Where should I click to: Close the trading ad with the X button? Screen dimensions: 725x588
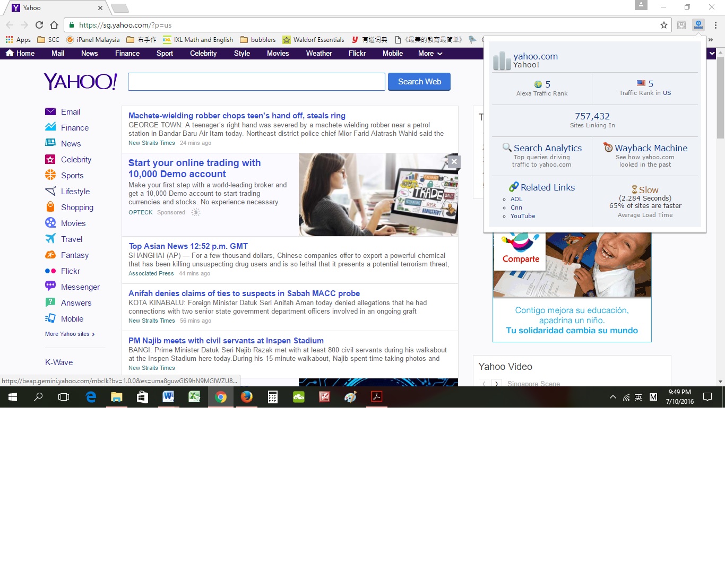pos(454,162)
